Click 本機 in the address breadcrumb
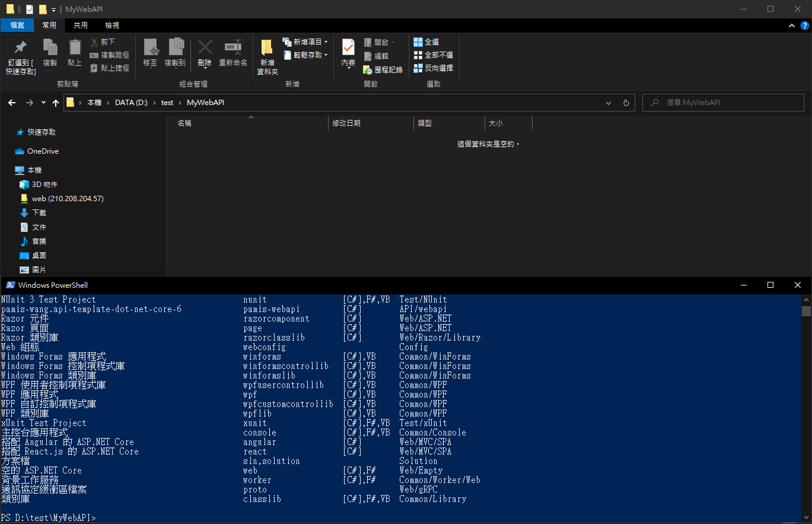Screen dimensions: 812x524 click(94, 103)
